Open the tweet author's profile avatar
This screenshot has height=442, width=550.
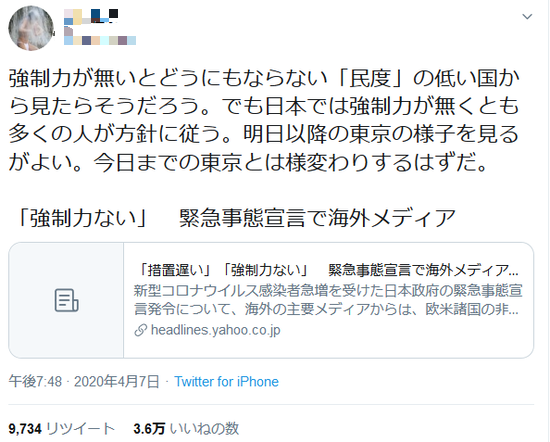point(31,28)
